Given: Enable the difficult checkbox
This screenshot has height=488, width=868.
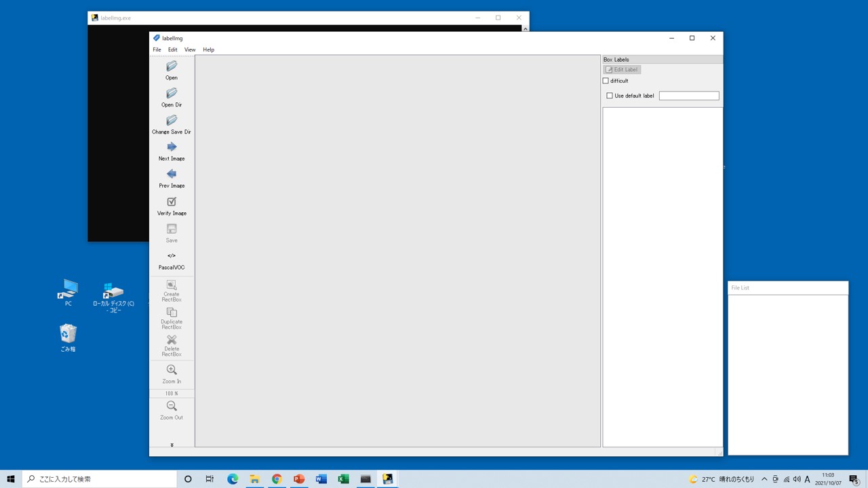Looking at the screenshot, I should coord(605,81).
